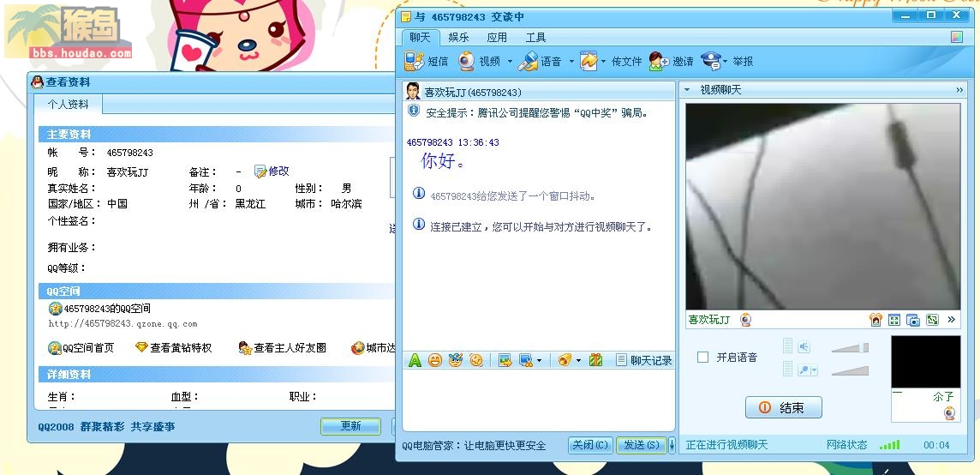Adjust the microphone volume slider
This screenshot has height=475, width=980.
point(850,370)
